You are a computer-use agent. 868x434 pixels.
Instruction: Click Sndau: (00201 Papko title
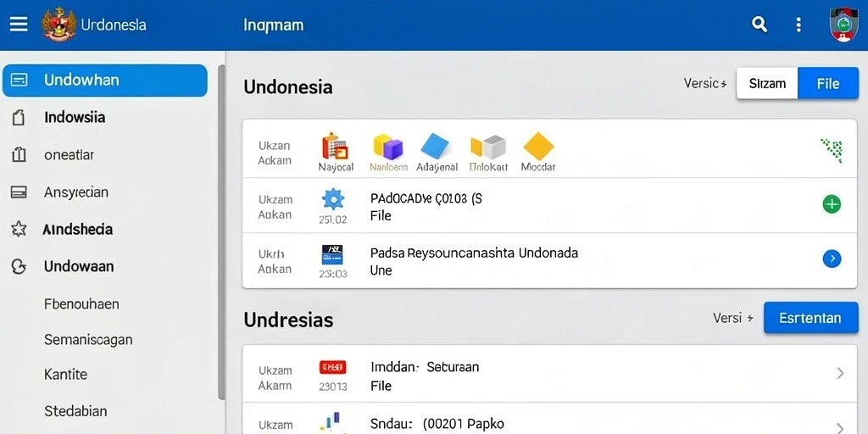coord(437,425)
